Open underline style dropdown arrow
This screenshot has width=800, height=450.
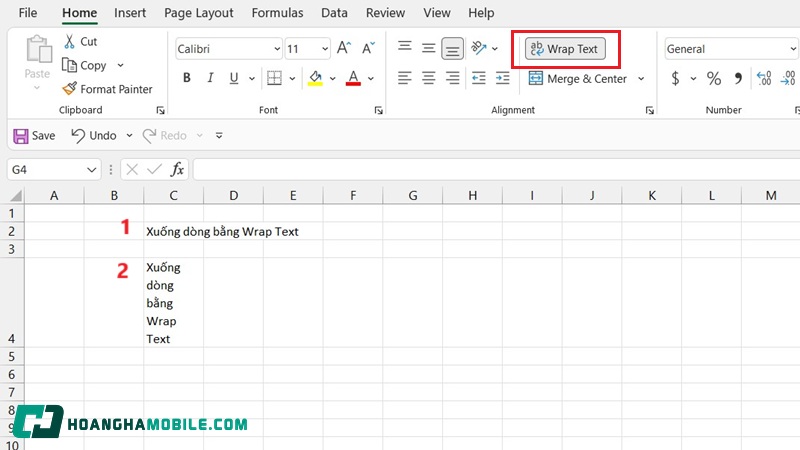tap(252, 79)
